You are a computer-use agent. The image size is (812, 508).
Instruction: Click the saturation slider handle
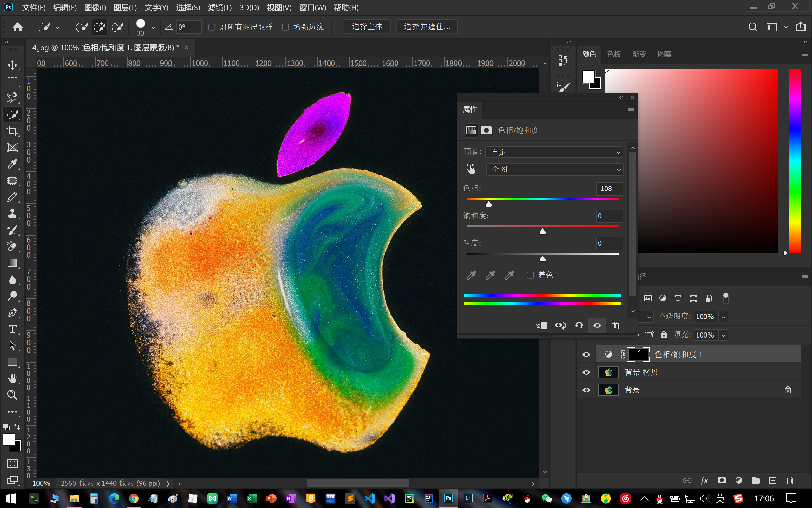point(542,231)
